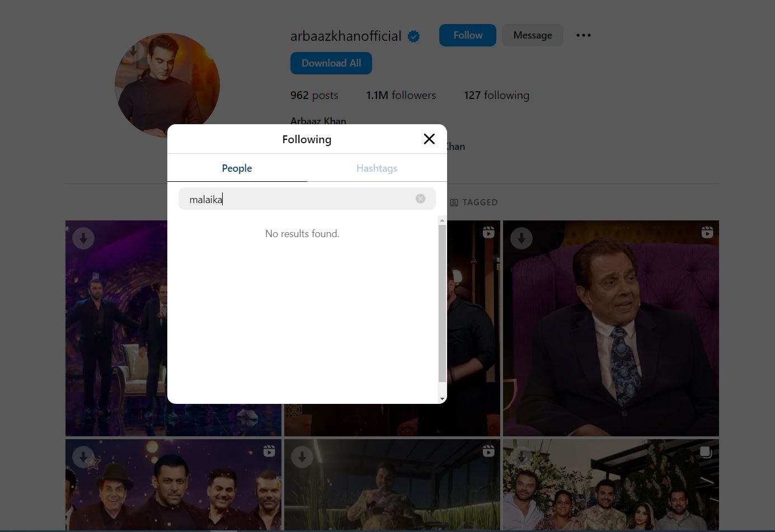Open the family photo post with flowers
The width and height of the screenshot is (775, 532).
click(x=611, y=484)
